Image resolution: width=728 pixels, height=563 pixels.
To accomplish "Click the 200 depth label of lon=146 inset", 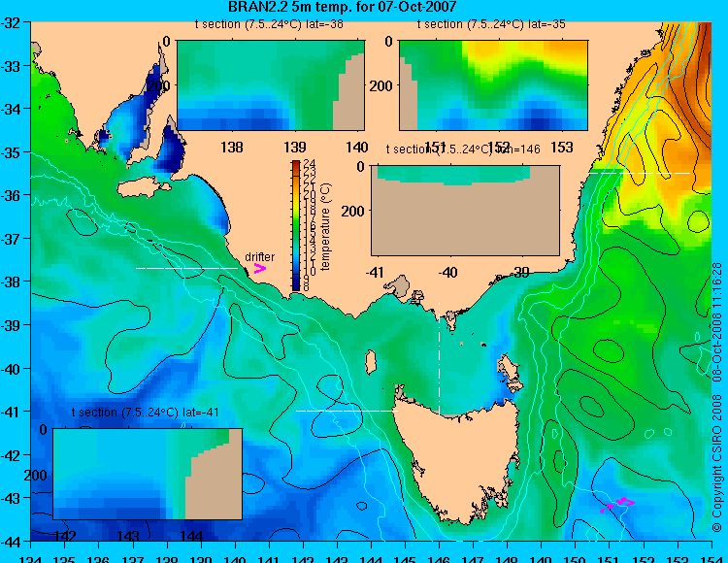I will (x=354, y=212).
